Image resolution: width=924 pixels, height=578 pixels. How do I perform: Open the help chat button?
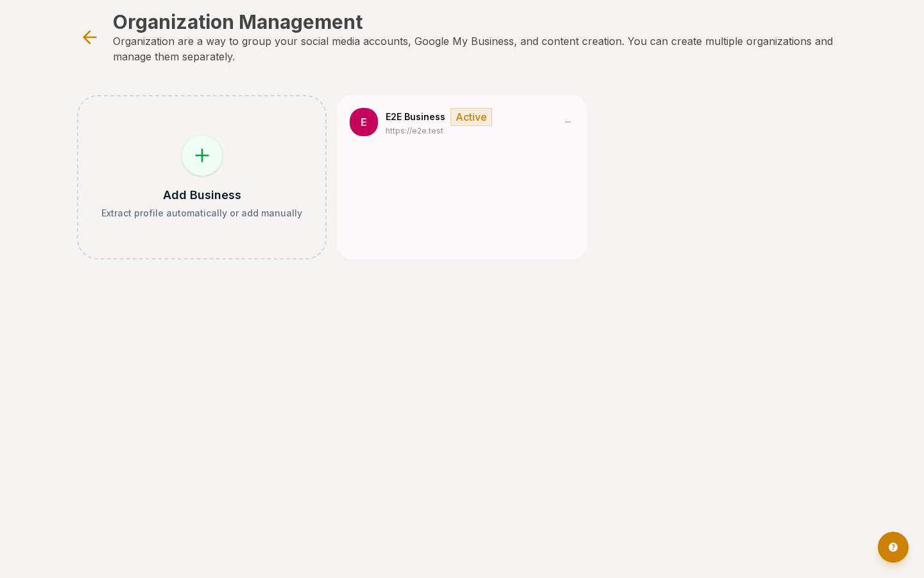893,547
